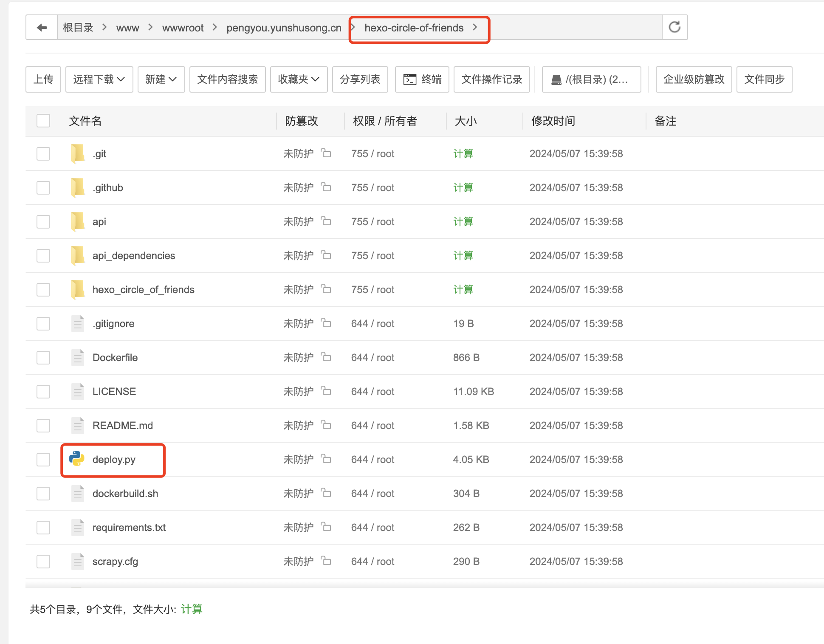Open the 新建 dropdown

point(161,79)
